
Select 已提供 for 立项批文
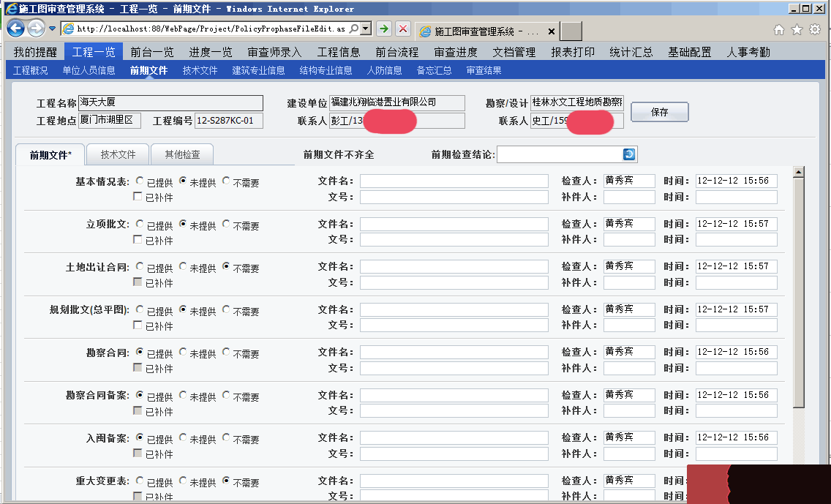140,224
